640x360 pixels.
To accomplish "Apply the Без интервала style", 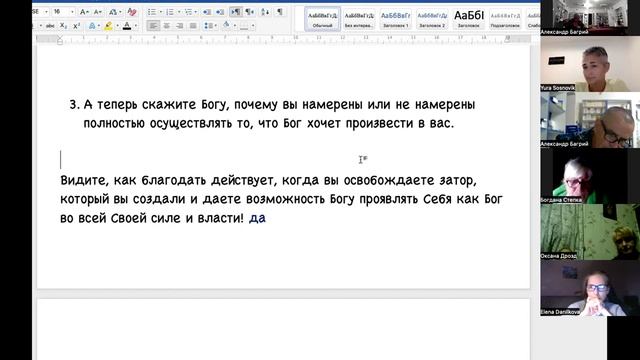I will click(x=359, y=19).
